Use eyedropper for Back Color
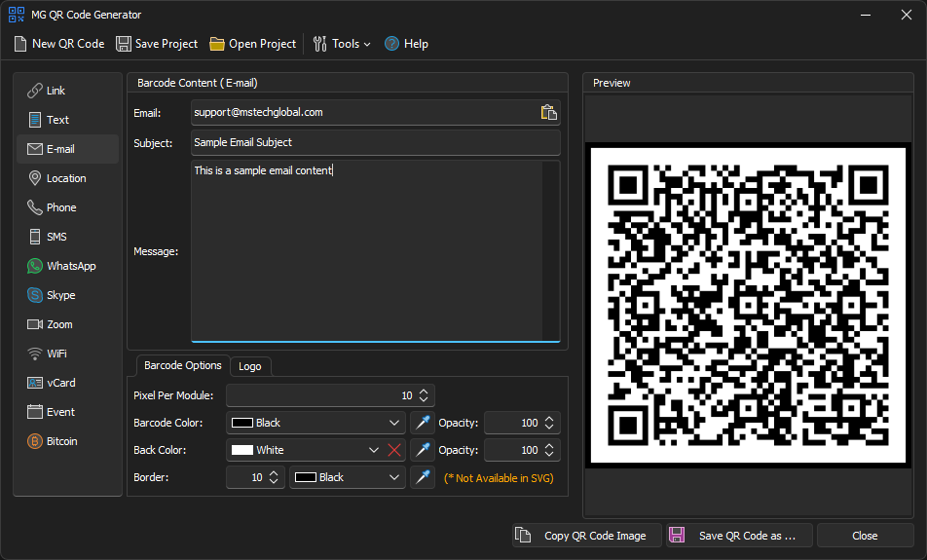This screenshot has width=927, height=560. pos(423,450)
